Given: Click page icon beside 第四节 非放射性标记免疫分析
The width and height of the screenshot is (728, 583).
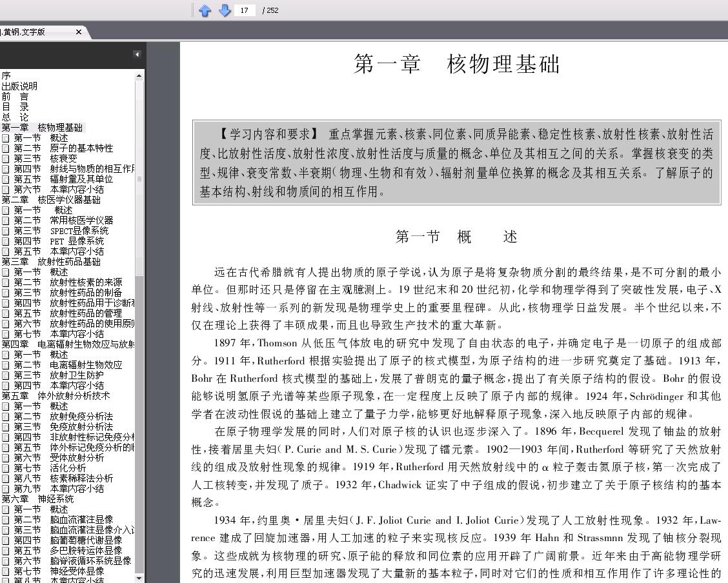Looking at the screenshot, I should (x=6, y=437).
